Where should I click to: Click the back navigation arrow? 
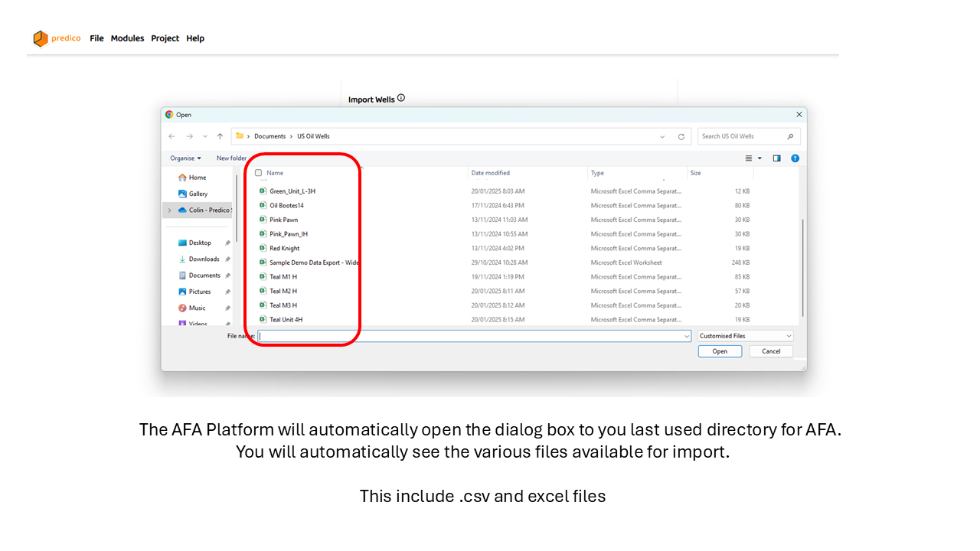171,136
